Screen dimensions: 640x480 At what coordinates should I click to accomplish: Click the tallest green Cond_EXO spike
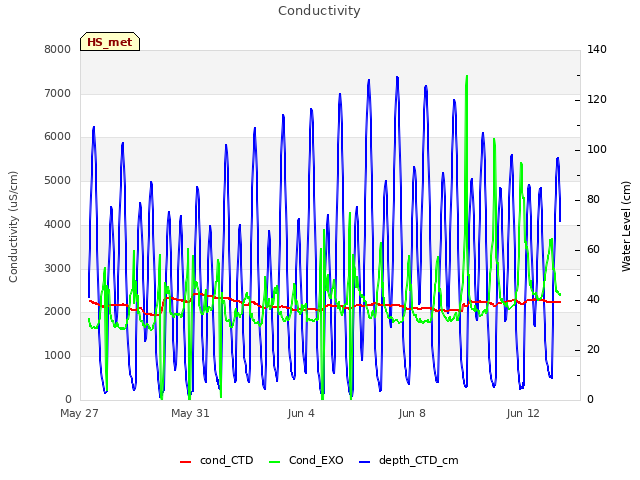tap(467, 77)
